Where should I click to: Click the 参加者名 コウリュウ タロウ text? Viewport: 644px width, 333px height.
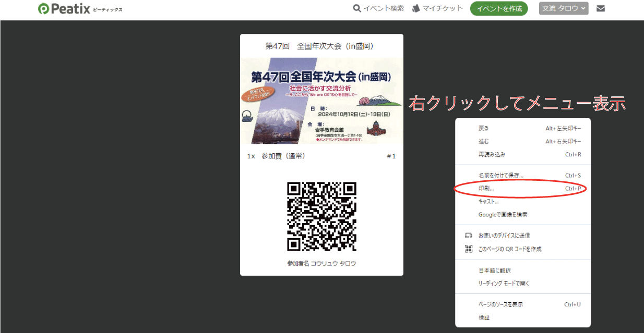[x=321, y=263]
